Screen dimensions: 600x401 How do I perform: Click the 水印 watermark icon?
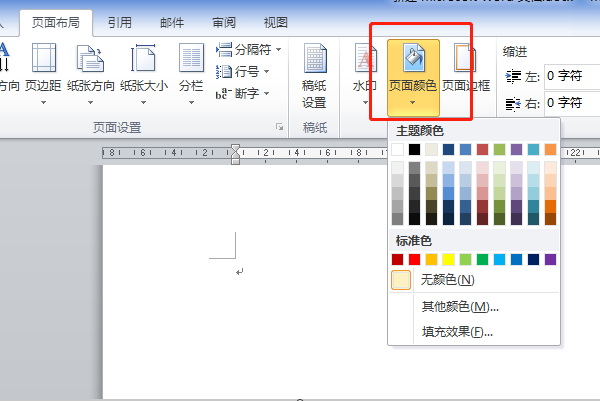(x=365, y=58)
